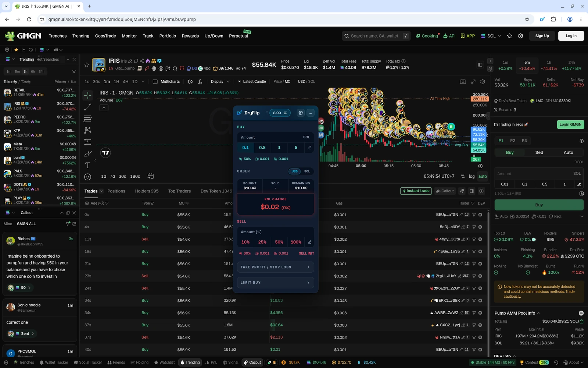
Task: Toggle auto scale on chart
Action: pyautogui.click(x=483, y=176)
